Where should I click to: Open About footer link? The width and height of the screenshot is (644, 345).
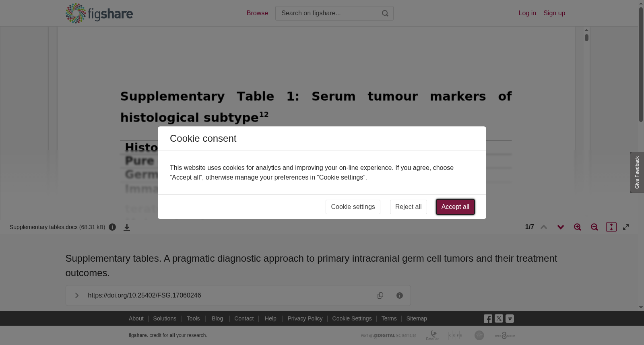(x=136, y=318)
